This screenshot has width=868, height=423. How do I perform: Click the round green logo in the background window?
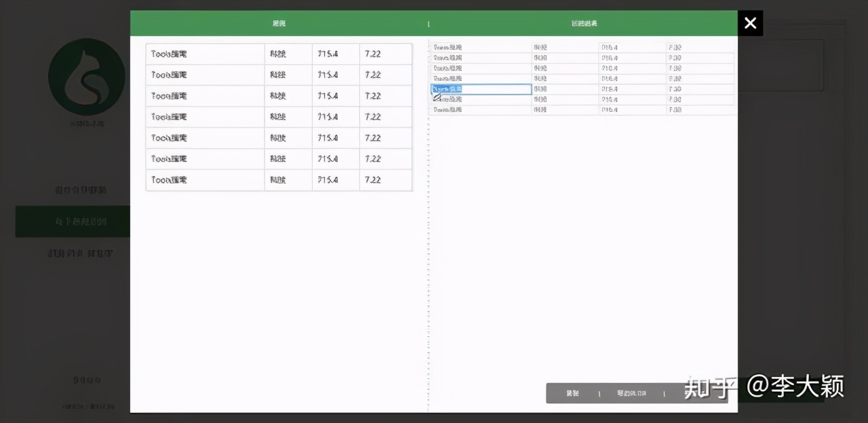pyautogui.click(x=87, y=77)
